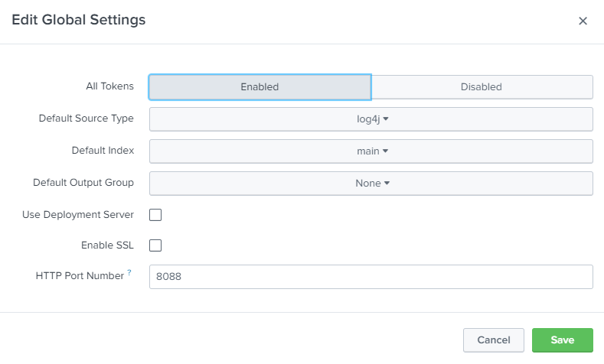This screenshot has height=364, width=604.
Task: Save the global settings
Action: tap(563, 340)
